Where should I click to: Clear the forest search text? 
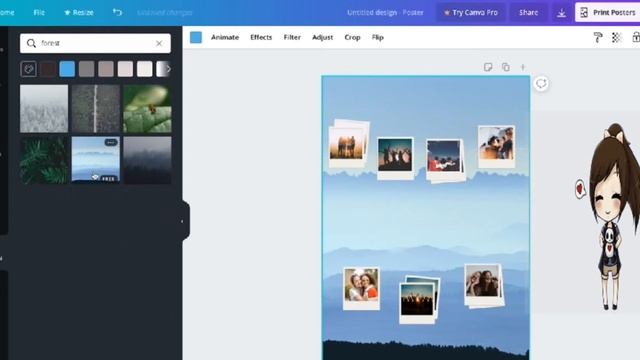pyautogui.click(x=159, y=43)
